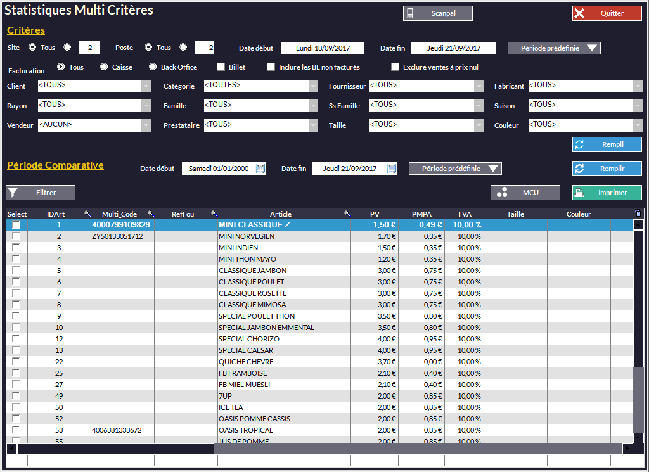The width and height of the screenshot is (649, 472).
Task: Open calendar for comparative Date fin
Action: click(392, 168)
